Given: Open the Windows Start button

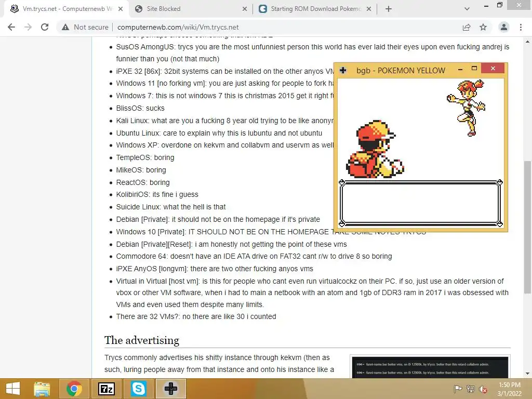Looking at the screenshot, I should point(13,389).
